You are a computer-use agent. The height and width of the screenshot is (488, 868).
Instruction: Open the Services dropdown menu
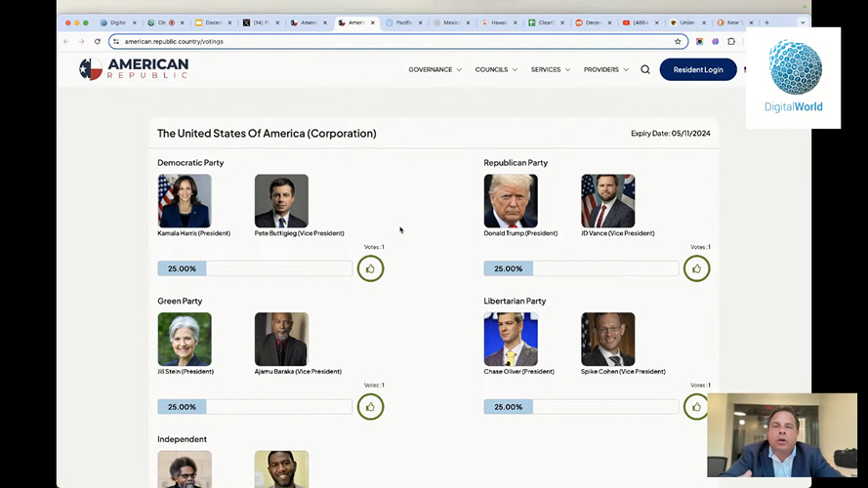click(x=550, y=69)
